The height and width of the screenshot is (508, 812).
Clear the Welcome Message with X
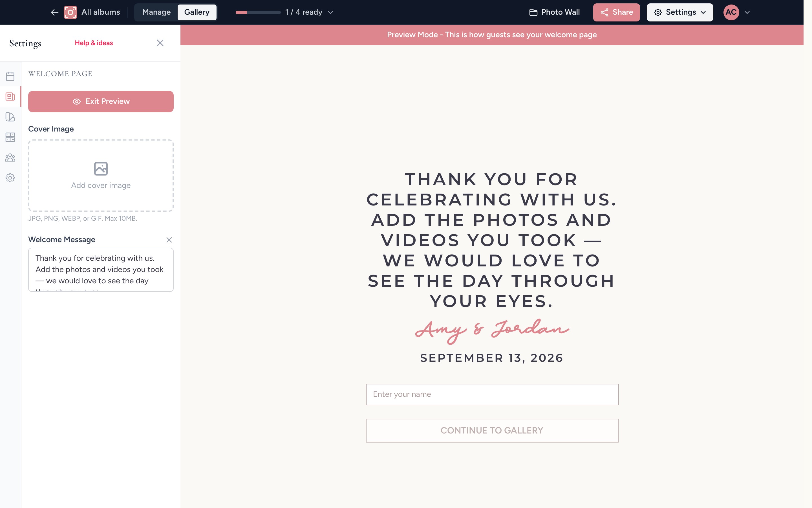pos(169,240)
